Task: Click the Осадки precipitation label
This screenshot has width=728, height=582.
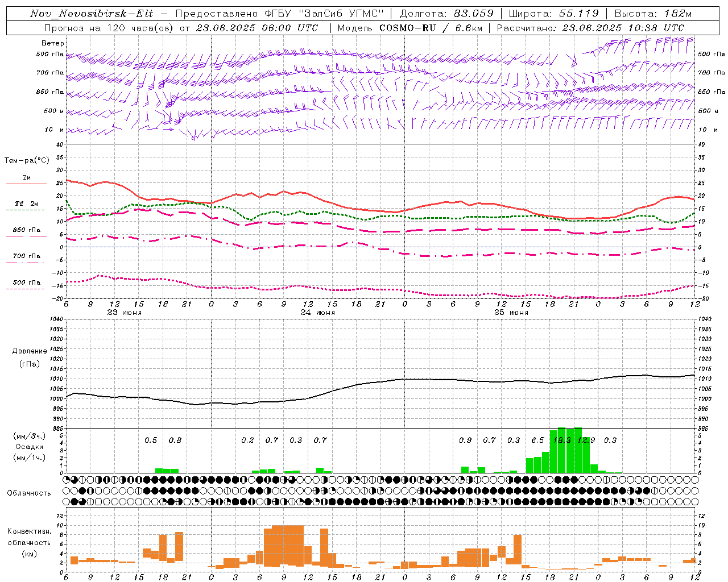Action: click(x=29, y=447)
